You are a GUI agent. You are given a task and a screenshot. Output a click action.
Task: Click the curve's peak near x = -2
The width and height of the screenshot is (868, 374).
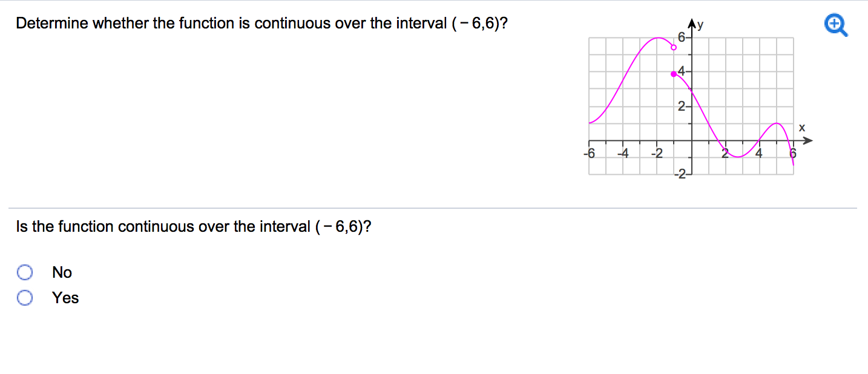pyautogui.click(x=657, y=38)
